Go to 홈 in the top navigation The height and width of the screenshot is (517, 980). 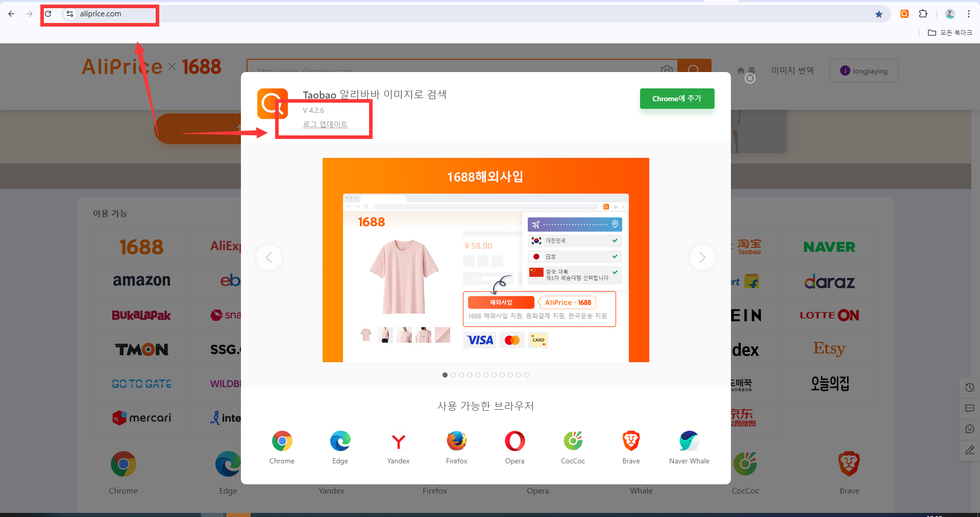746,70
